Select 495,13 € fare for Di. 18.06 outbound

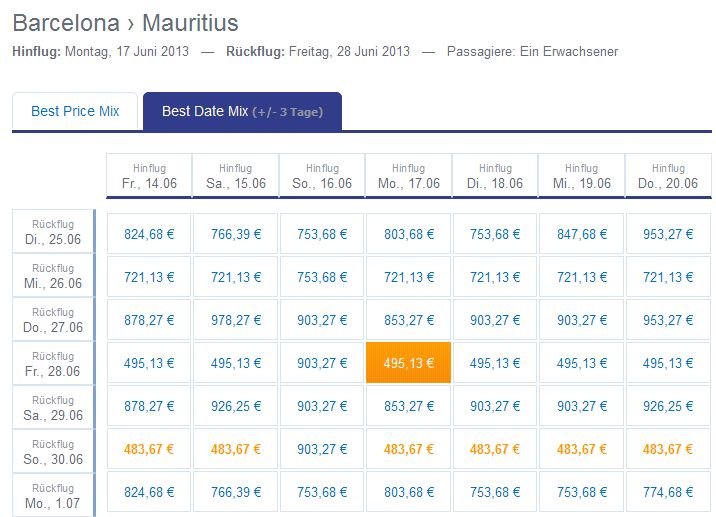click(x=495, y=363)
